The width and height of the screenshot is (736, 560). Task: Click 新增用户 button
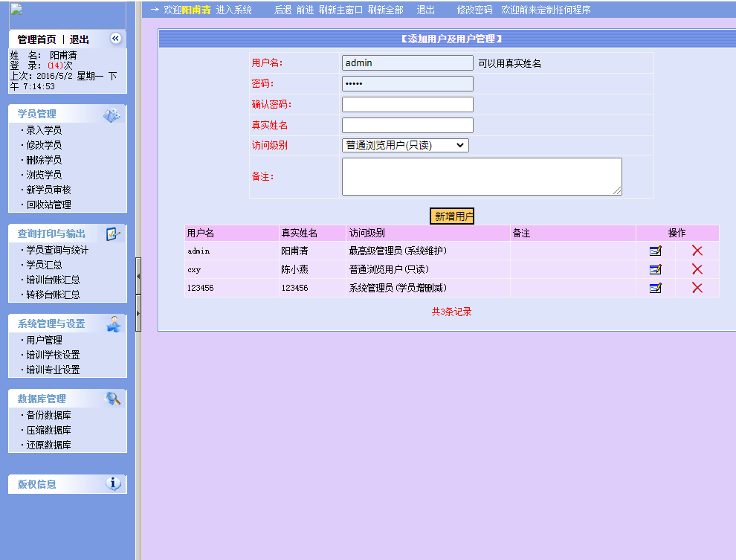click(452, 216)
